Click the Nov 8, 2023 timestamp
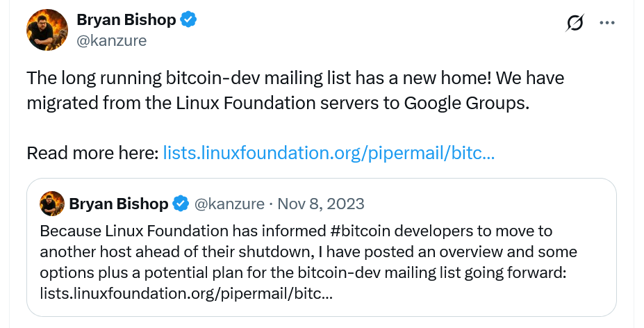 (320, 204)
